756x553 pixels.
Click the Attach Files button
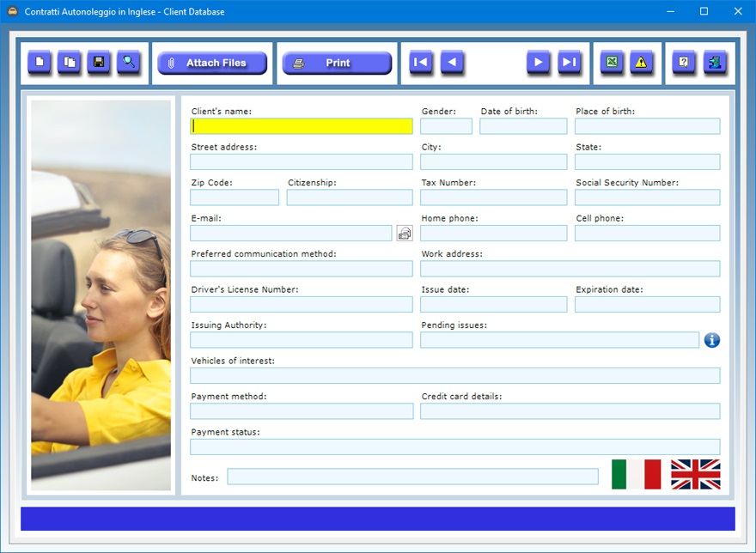coord(212,64)
